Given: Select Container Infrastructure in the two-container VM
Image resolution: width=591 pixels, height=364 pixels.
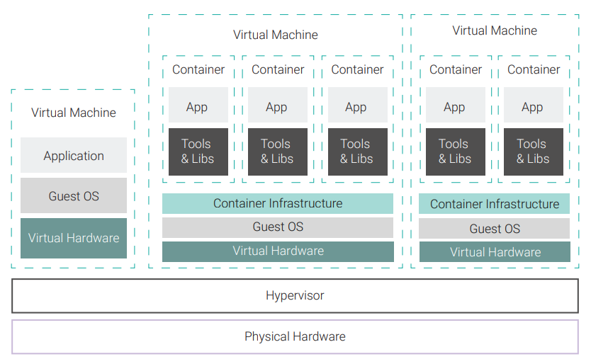Looking at the screenshot, I should pos(494,204).
